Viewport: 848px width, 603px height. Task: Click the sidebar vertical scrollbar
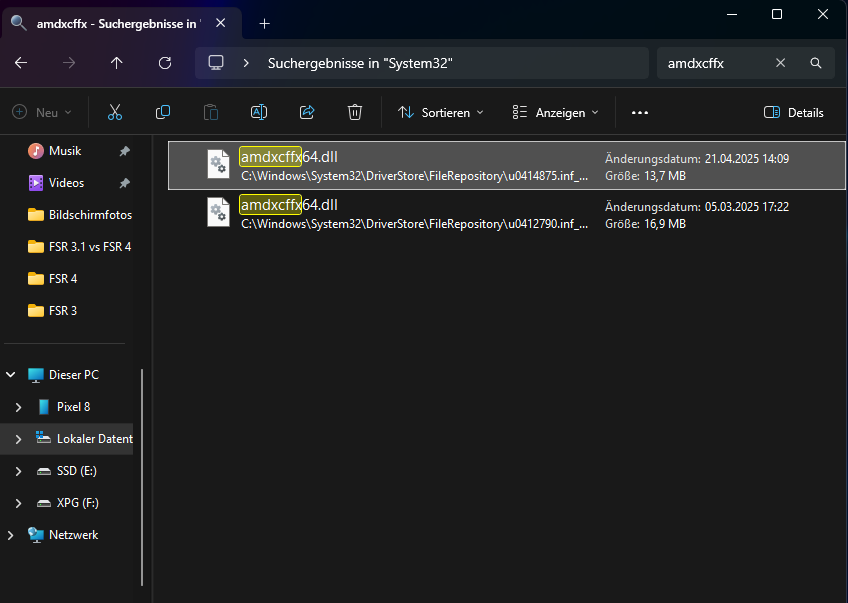[142, 478]
